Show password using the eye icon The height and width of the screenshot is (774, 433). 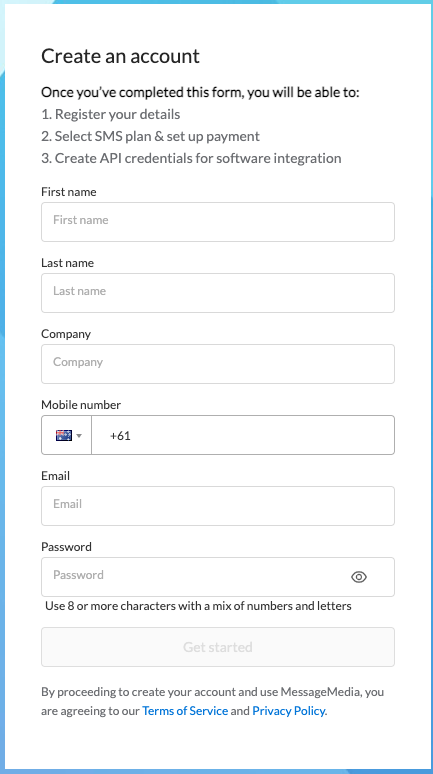click(359, 577)
